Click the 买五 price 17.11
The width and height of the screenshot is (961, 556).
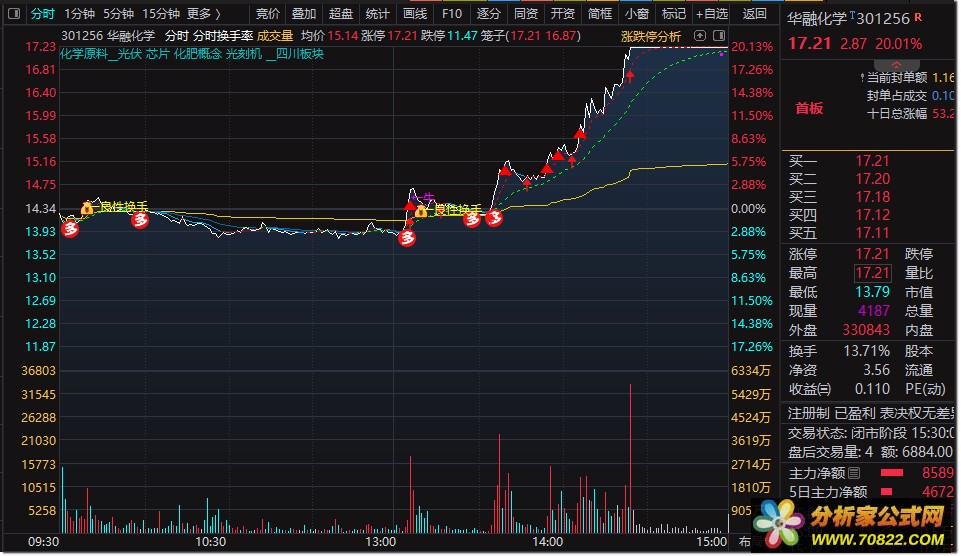872,233
